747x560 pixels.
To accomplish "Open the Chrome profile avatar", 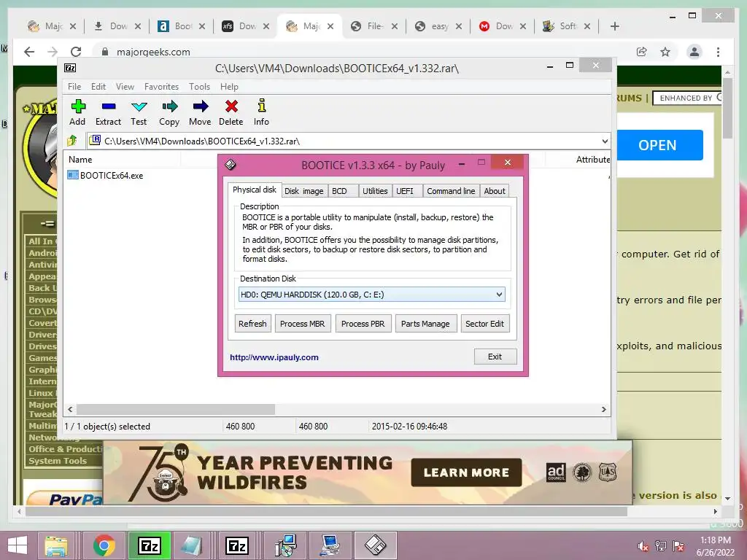I will point(694,52).
